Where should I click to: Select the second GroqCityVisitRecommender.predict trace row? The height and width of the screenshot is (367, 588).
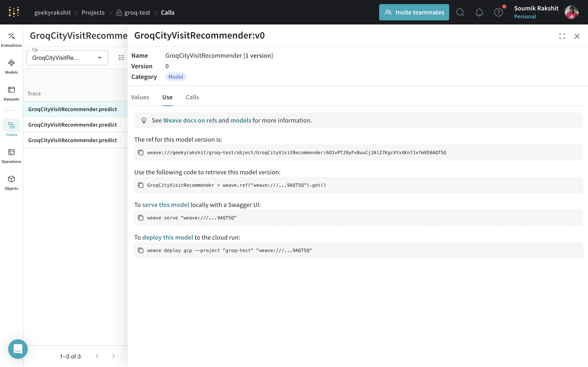pyautogui.click(x=72, y=125)
